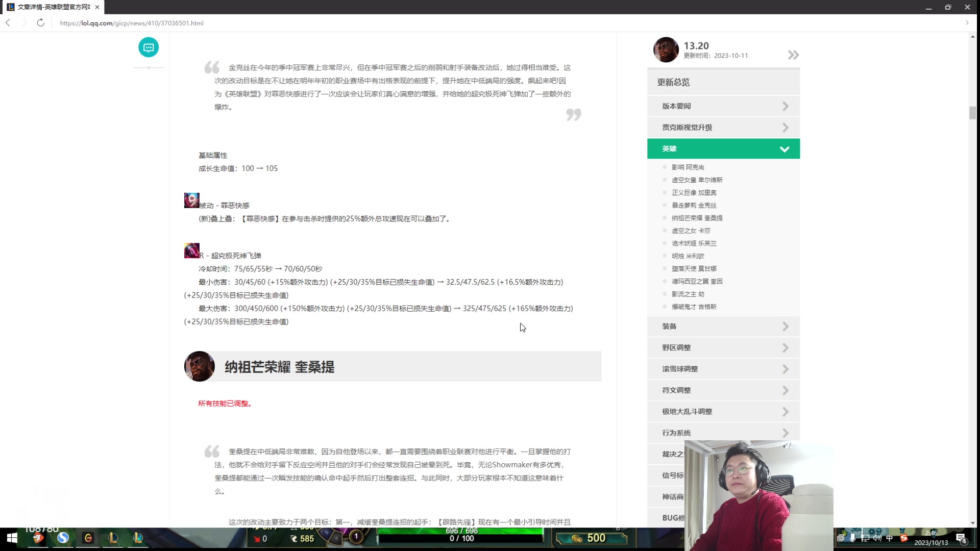Toggle the notification center showing 4 alerts

tap(962, 538)
